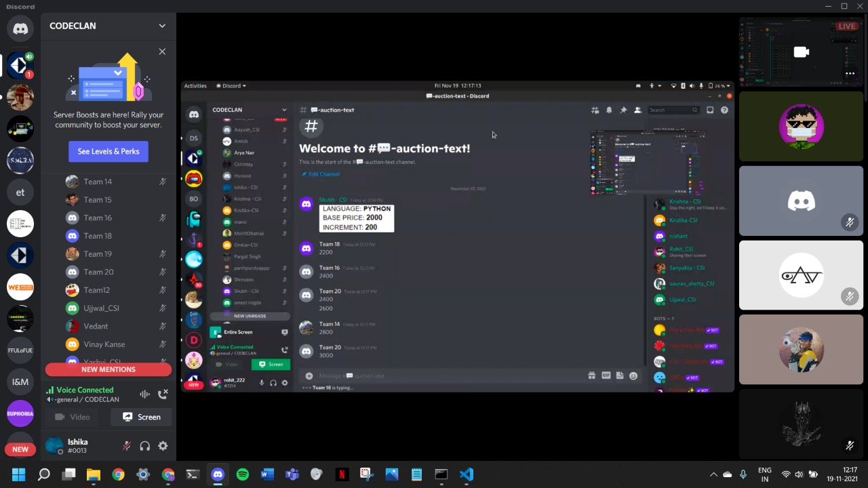
Task: Open the purple EUPHORIA server icon
Action: click(x=20, y=413)
